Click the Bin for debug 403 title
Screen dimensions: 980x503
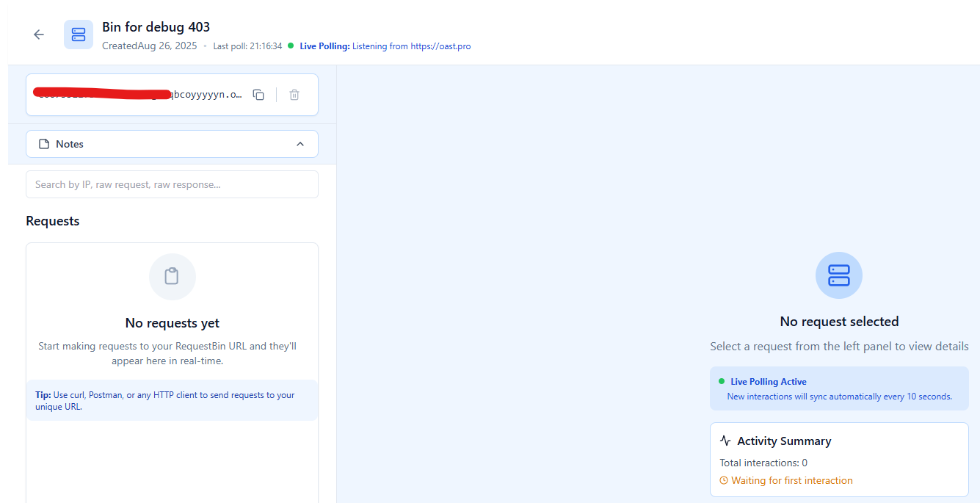pyautogui.click(x=156, y=27)
